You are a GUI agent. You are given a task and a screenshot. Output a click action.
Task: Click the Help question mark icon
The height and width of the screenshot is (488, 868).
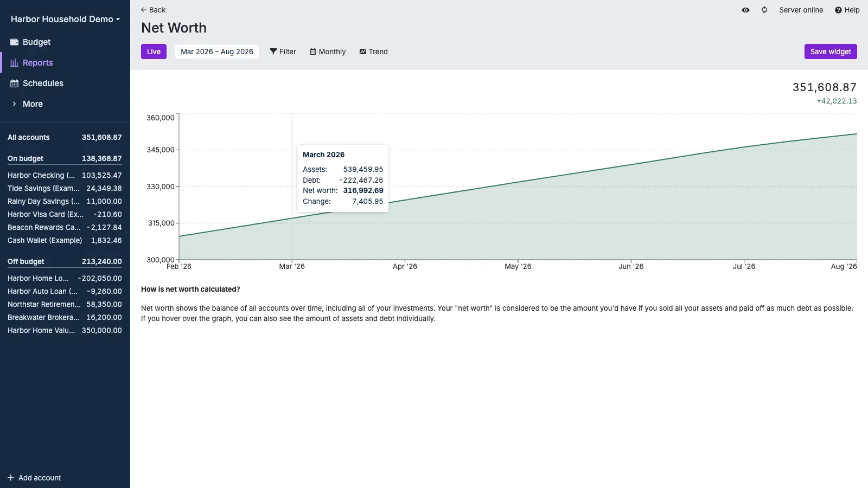[838, 10]
